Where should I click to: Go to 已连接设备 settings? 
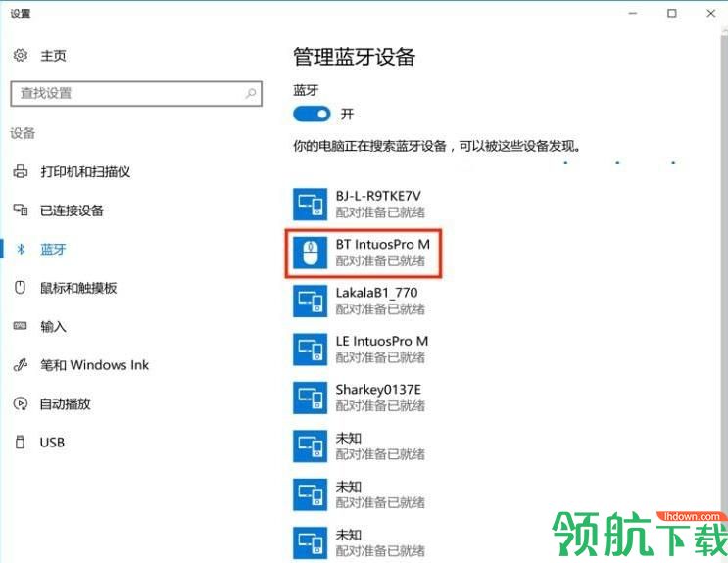[x=72, y=211]
